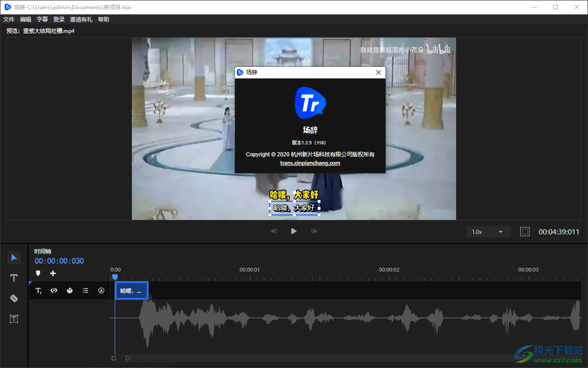
Task: Close the 场辞 about dialog
Action: [x=379, y=72]
